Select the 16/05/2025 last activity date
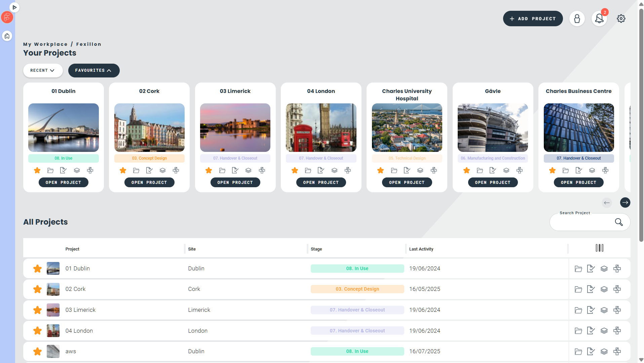 [x=425, y=289]
